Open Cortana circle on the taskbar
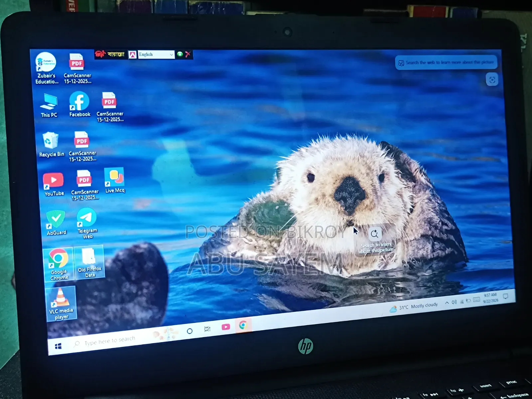 pyautogui.click(x=190, y=331)
